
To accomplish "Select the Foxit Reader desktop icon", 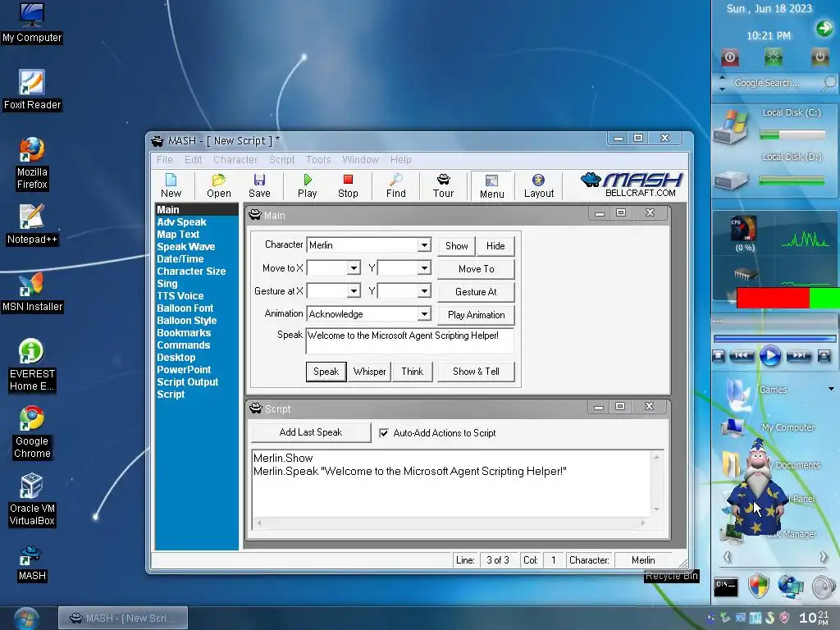I will click(32, 90).
